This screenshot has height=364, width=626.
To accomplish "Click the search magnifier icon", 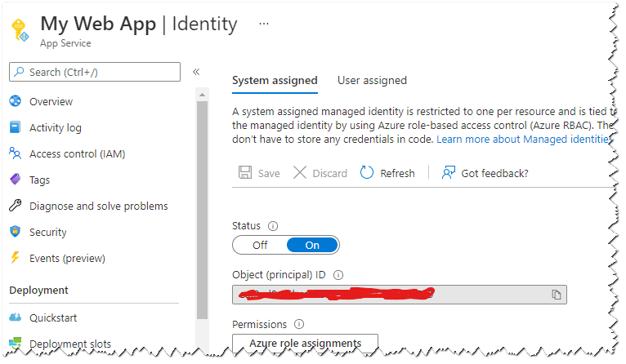I will tap(19, 72).
